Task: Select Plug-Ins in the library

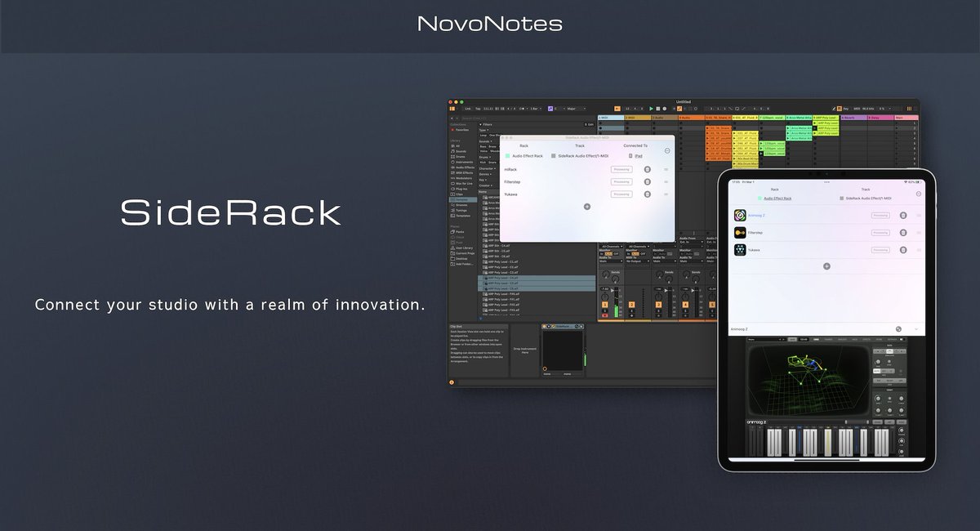Action: click(x=461, y=189)
